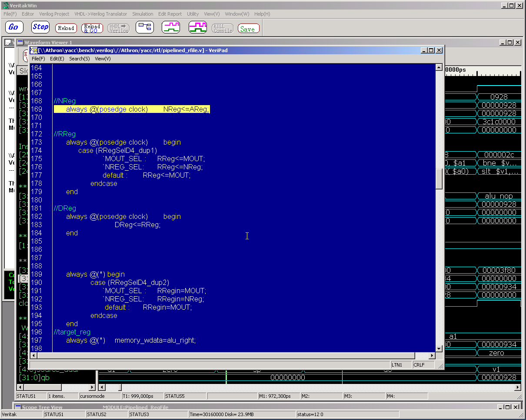Click the case (RRegSelD4_dup1) line
526x420 pixels.
tap(117, 150)
